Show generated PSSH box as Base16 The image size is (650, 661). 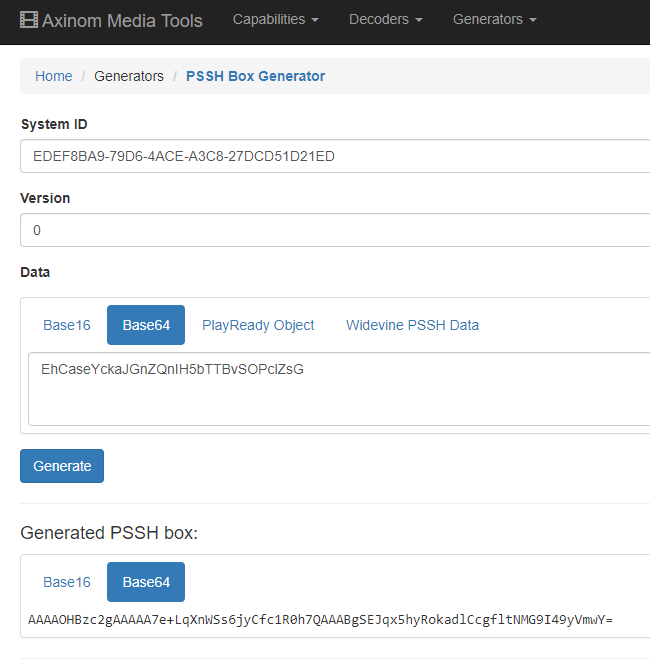click(67, 582)
